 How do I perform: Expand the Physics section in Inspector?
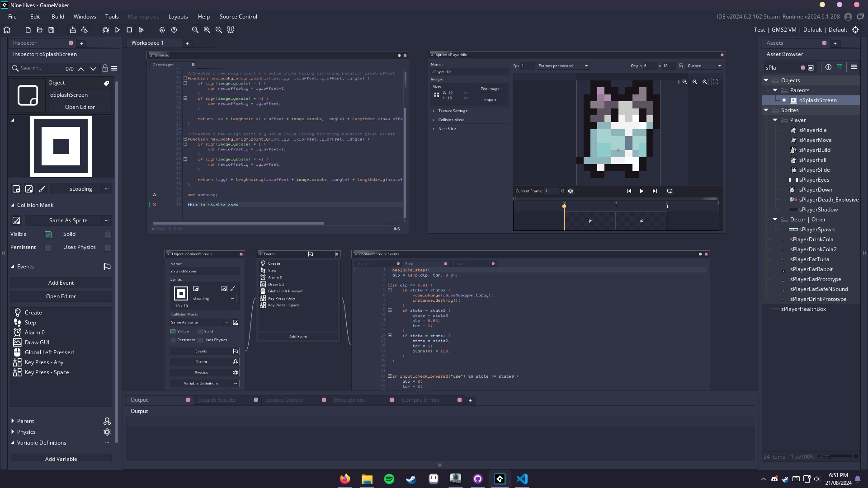point(13,432)
